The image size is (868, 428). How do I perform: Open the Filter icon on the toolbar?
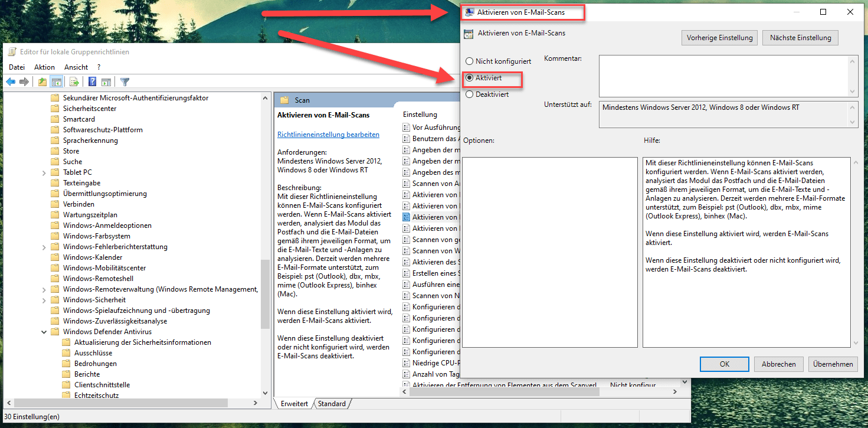[x=125, y=81]
